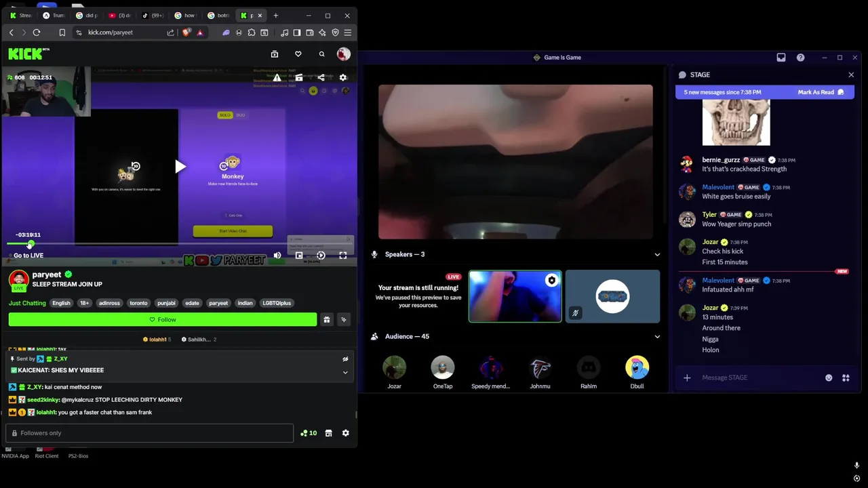Switch to the 'botr' Google tab
The width and height of the screenshot is (868, 488).
tap(218, 15)
